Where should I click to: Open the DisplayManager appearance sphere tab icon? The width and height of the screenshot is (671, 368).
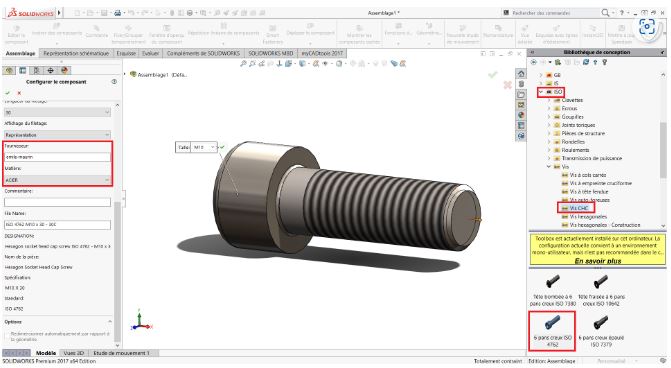(65, 71)
